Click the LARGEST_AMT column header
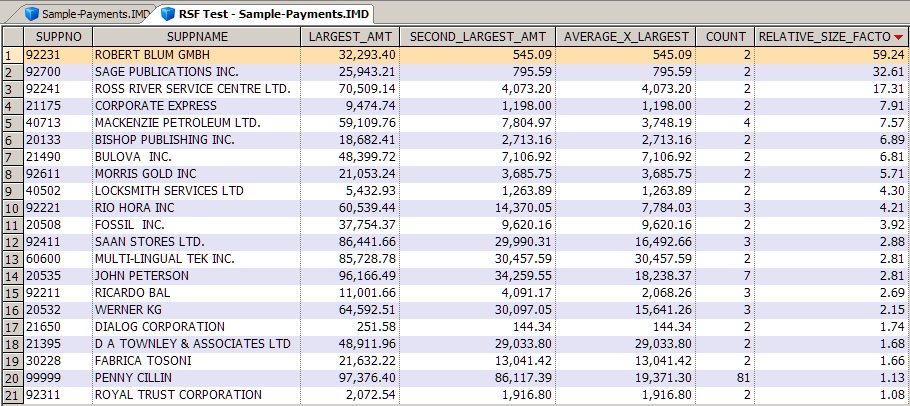910x406 pixels. (352, 37)
